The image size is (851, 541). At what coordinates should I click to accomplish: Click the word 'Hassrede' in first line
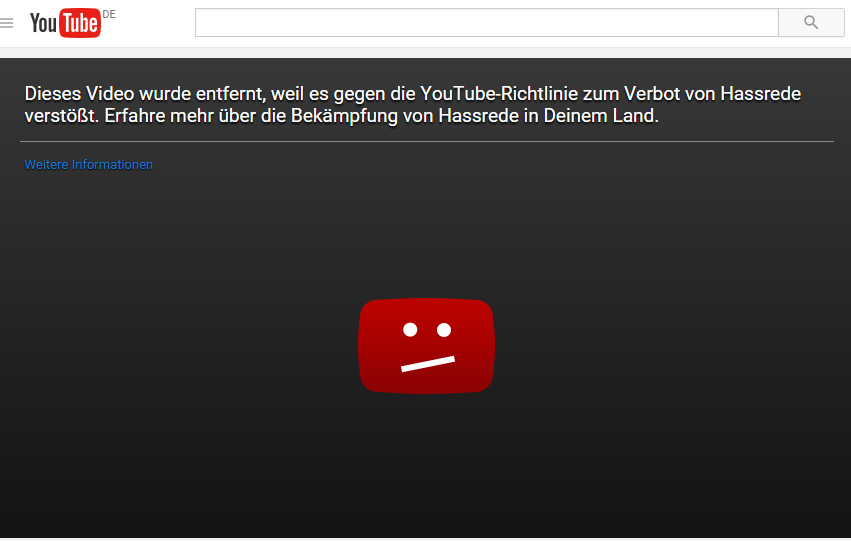click(760, 94)
